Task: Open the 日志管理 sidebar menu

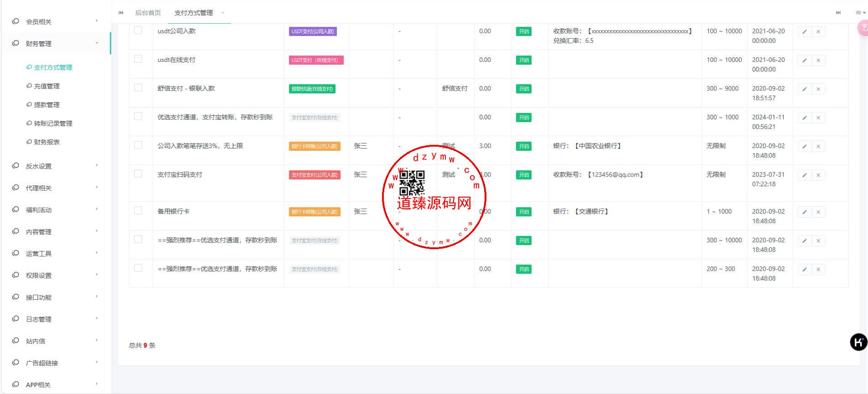Action: [x=56, y=319]
